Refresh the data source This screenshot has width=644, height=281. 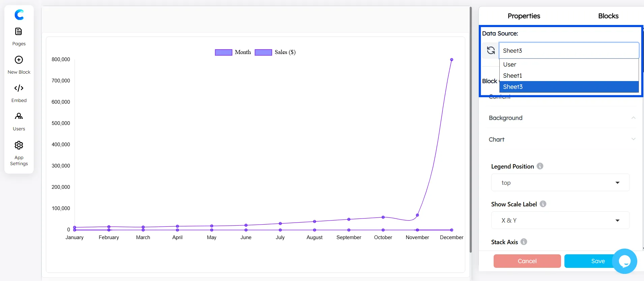tap(491, 51)
